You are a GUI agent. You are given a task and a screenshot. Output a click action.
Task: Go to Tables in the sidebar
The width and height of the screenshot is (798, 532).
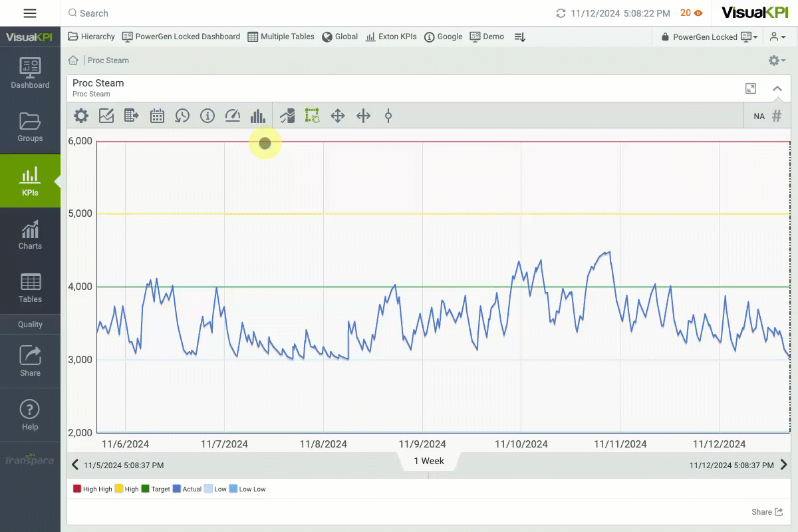pyautogui.click(x=30, y=288)
